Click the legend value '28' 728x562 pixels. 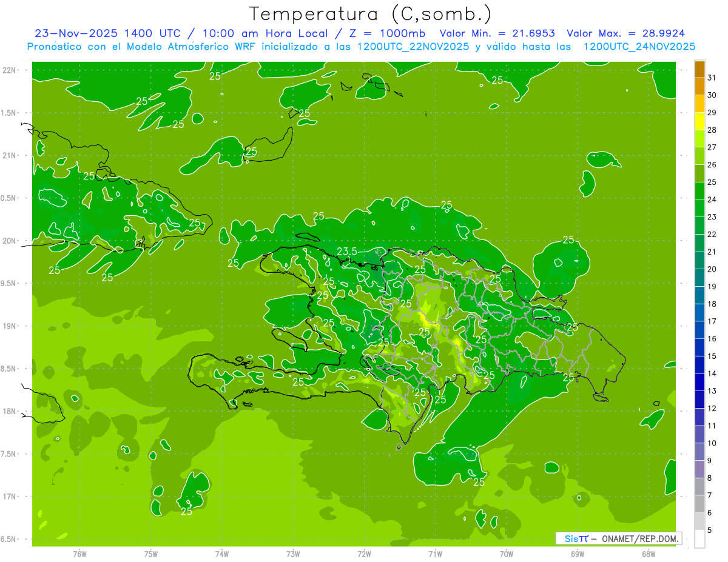click(x=712, y=130)
